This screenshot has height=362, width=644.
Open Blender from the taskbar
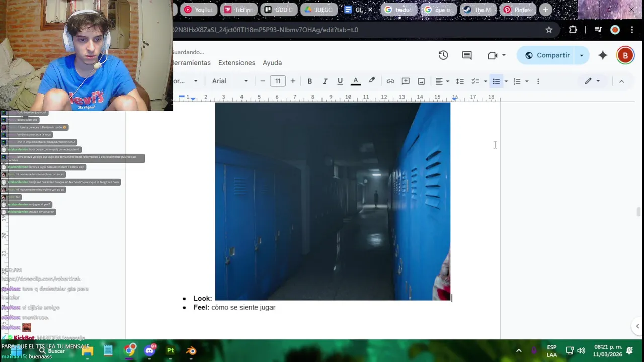(191, 351)
